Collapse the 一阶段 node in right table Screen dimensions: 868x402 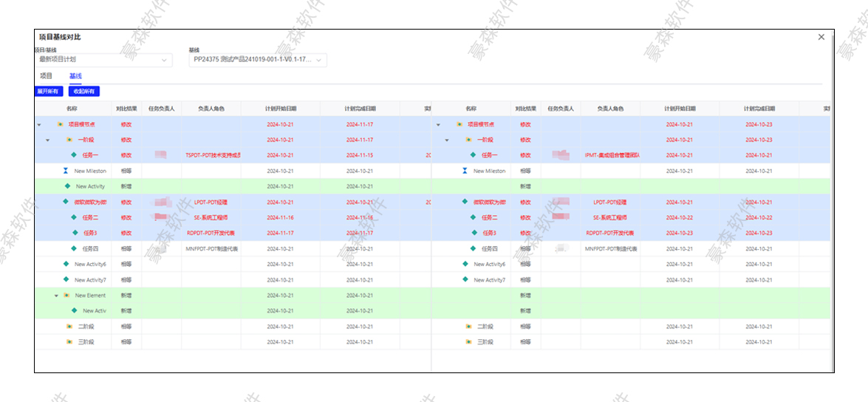pyautogui.click(x=446, y=140)
